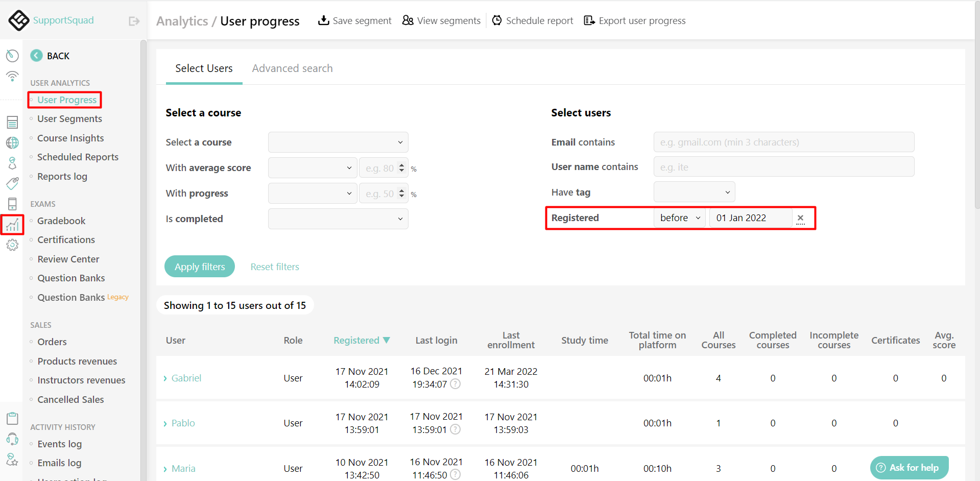Open User Segments from the sidebar menu
This screenshot has width=980, height=481.
[69, 118]
